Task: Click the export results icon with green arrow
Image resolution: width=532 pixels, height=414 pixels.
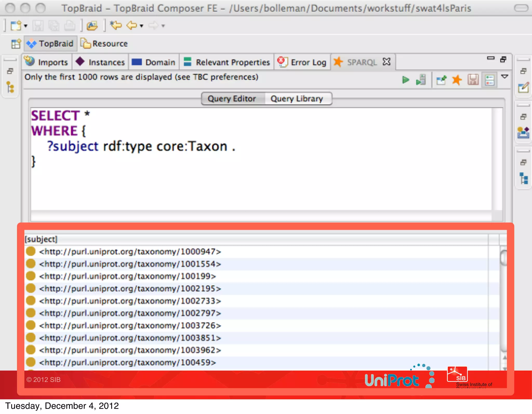Action: (x=441, y=80)
